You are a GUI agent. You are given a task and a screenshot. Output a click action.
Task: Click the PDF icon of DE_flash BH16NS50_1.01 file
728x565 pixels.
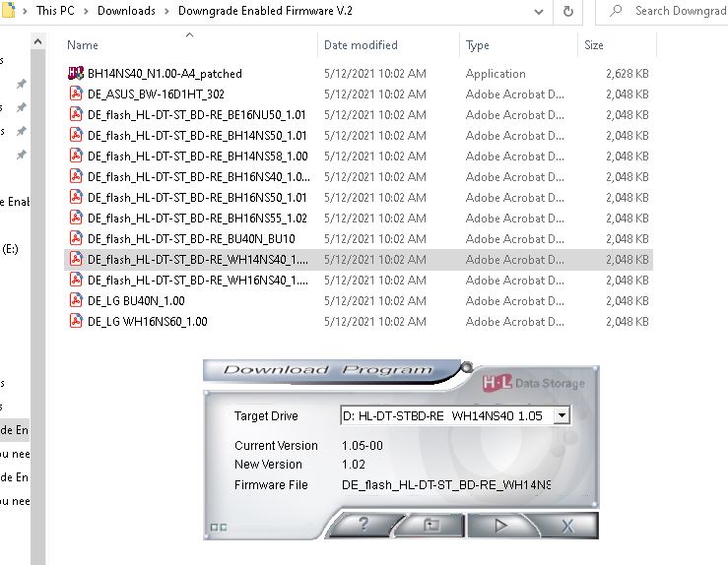click(x=76, y=197)
